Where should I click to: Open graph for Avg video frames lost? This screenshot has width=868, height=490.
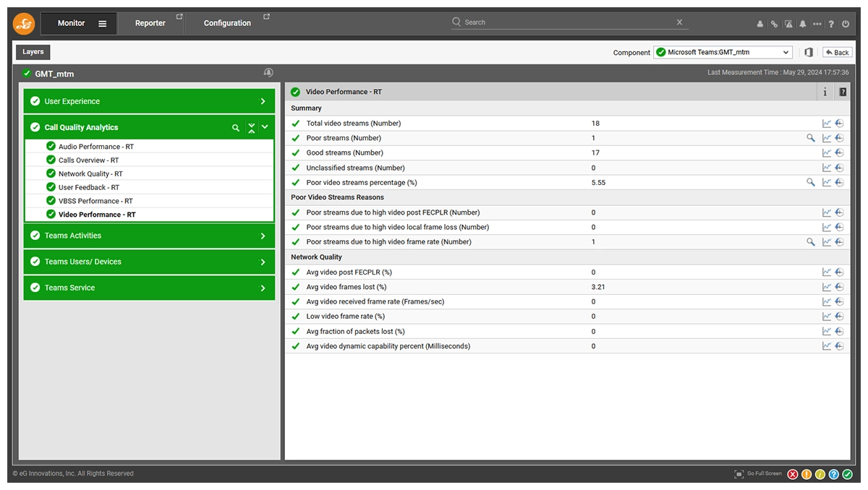[x=827, y=287]
